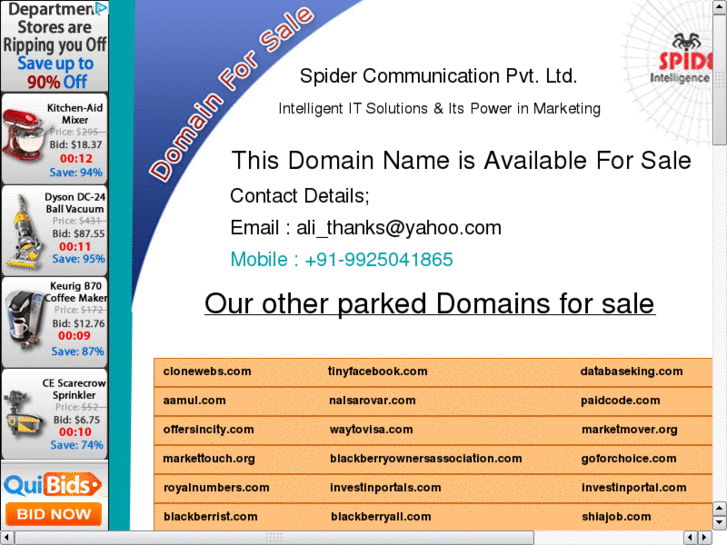Select blackberryownersassociation.com domain

pos(426,459)
